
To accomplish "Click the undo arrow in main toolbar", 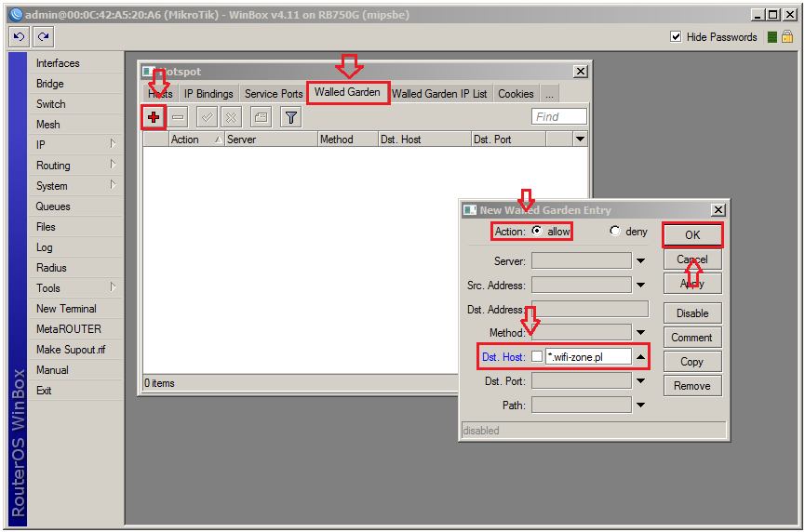I will pyautogui.click(x=20, y=37).
